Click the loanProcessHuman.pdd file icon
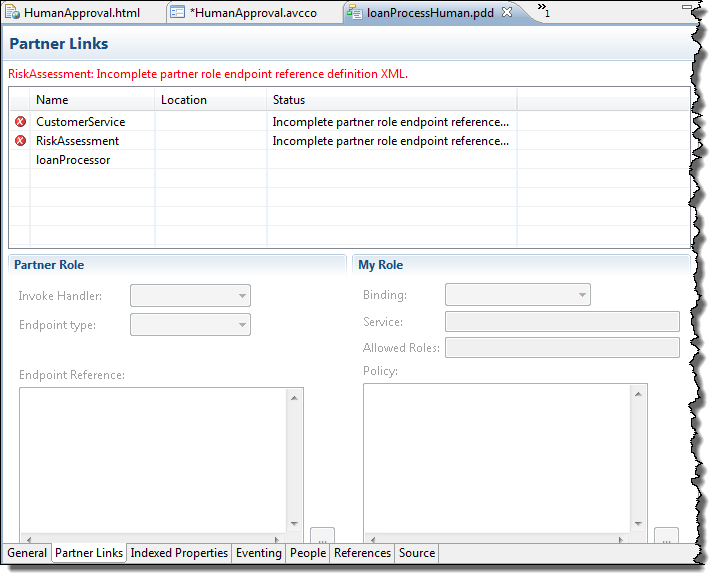The image size is (719, 580). click(x=354, y=13)
